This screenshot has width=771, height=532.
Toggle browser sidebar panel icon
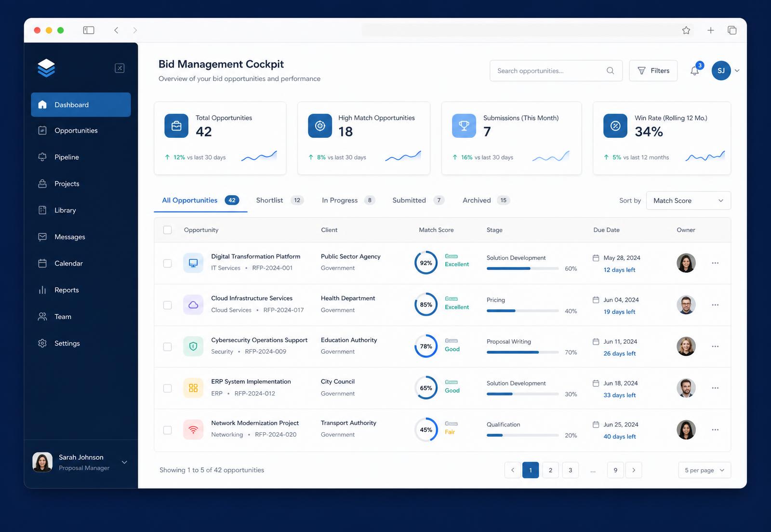tap(89, 30)
